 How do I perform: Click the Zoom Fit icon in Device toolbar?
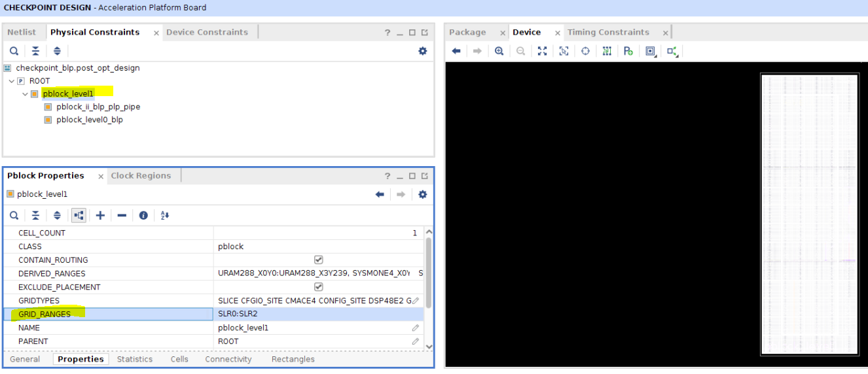[542, 51]
